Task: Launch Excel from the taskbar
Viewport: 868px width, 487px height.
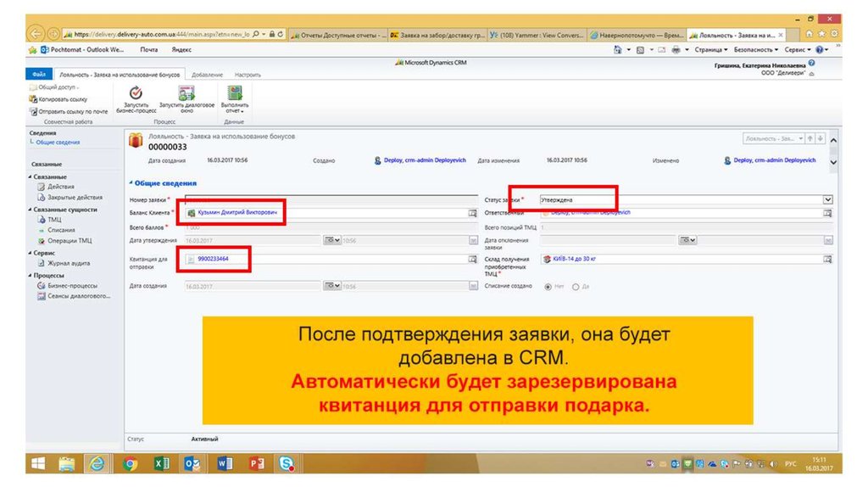Action: (160, 463)
